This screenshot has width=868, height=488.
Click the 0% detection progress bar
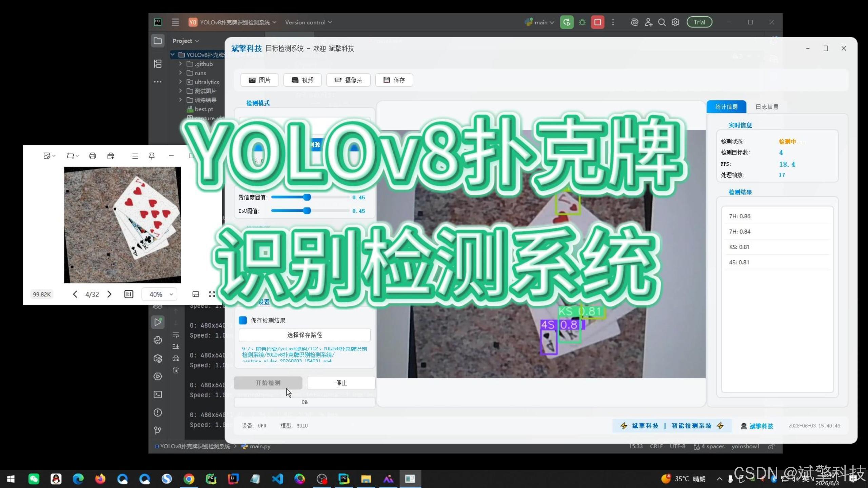(x=304, y=402)
